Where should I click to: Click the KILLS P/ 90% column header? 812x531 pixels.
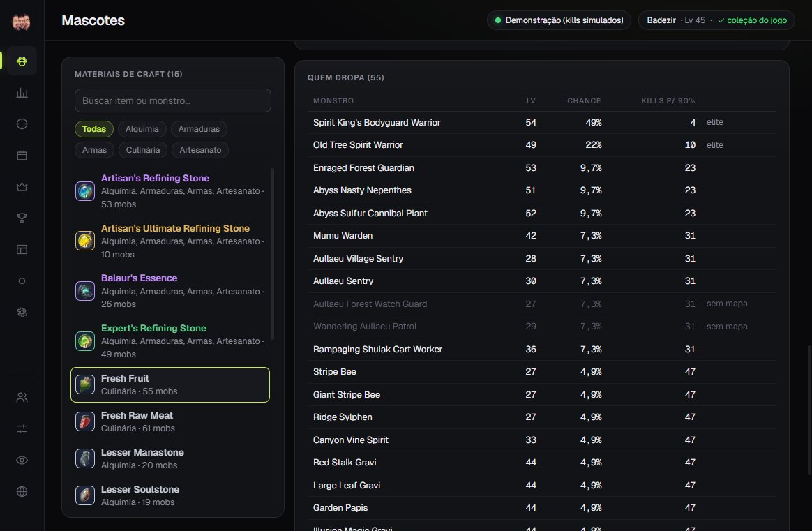(x=668, y=101)
